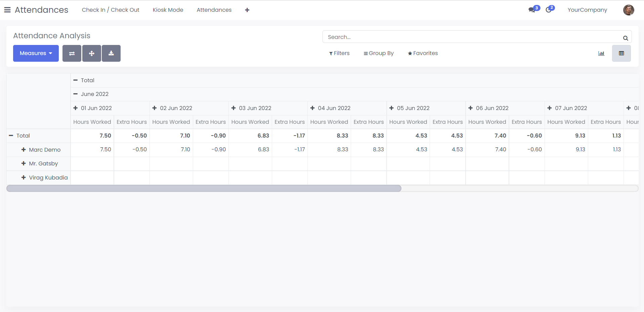Expand the 02 Jun 2022 column
Screen dimensions: 644x312
172,108
